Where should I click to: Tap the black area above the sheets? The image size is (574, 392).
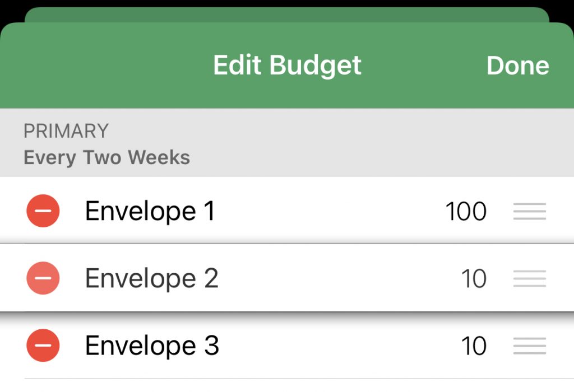click(x=287, y=3)
